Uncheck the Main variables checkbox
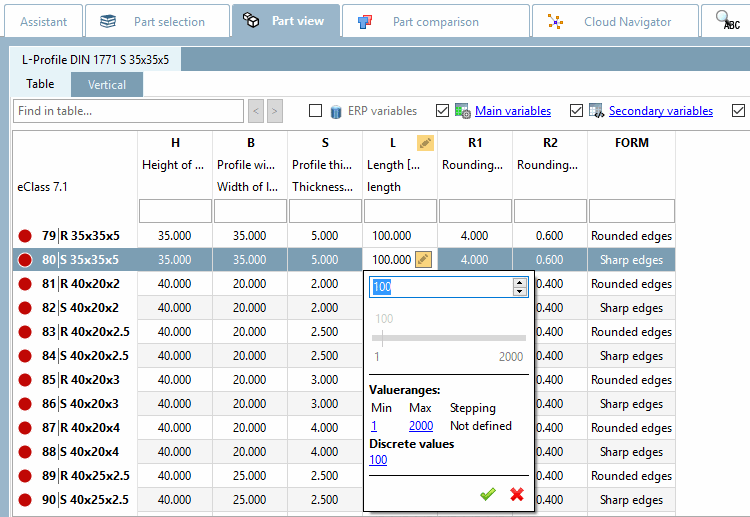 coord(441,111)
